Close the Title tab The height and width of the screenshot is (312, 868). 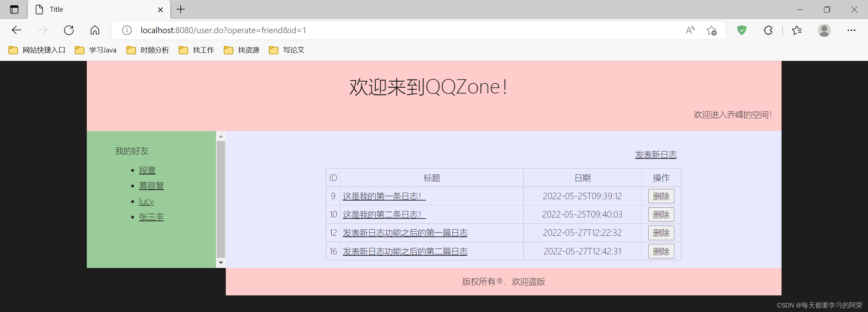click(x=160, y=10)
